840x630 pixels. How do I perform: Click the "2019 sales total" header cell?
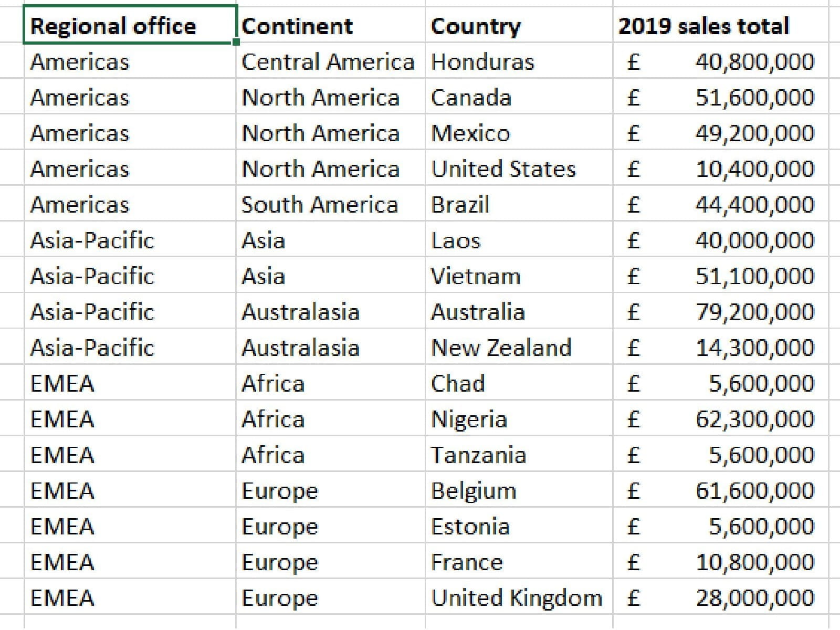pos(703,26)
